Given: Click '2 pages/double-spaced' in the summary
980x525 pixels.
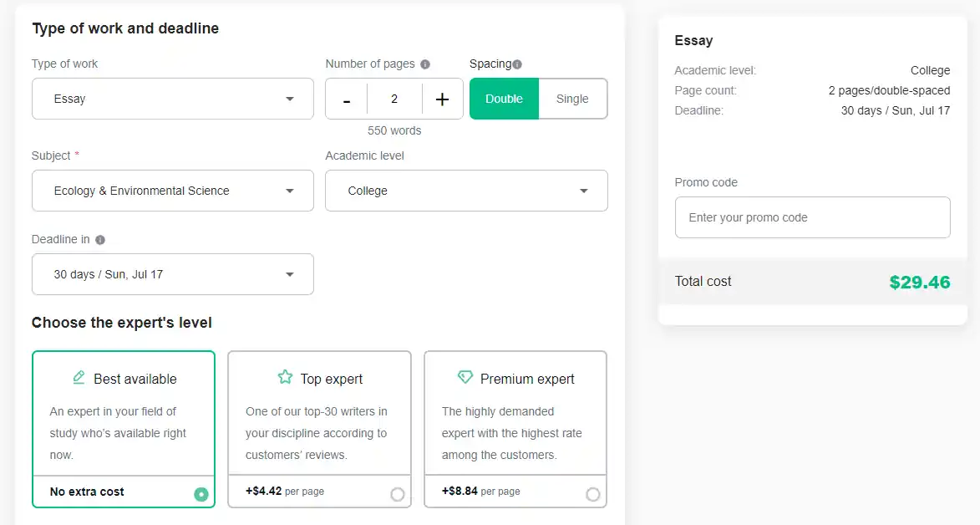Looking at the screenshot, I should coord(890,91).
